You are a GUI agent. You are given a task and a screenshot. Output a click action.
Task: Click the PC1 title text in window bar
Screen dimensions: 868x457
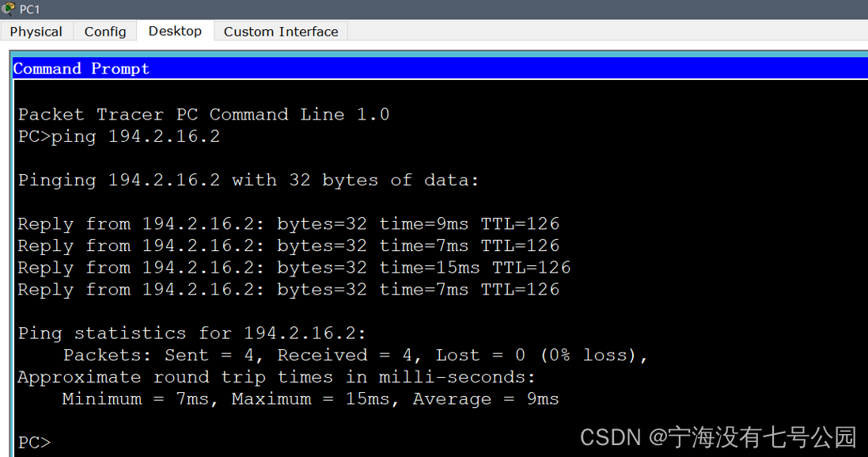click(29, 9)
